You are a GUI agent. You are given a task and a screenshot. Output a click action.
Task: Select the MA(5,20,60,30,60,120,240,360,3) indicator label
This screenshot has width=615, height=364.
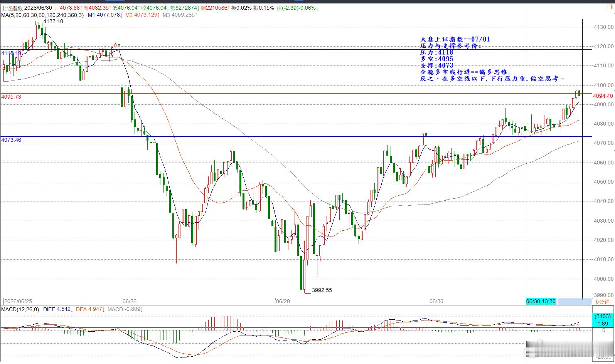coord(42,15)
